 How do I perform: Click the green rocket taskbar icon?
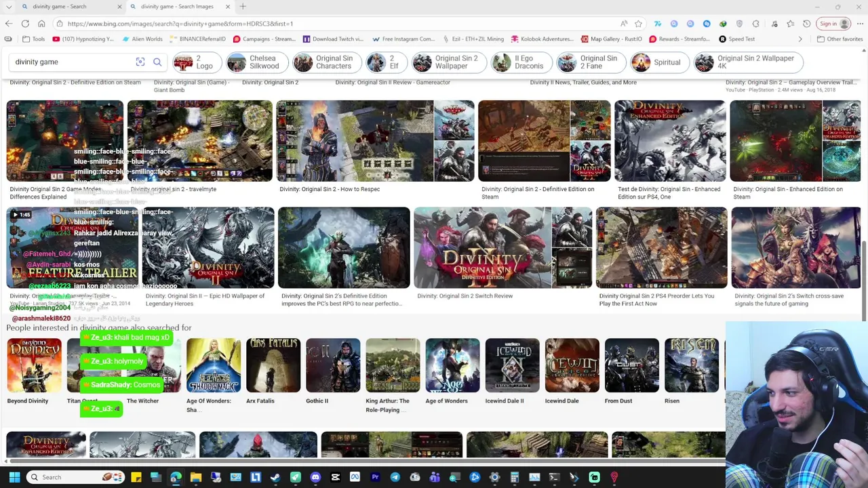pos(296,477)
